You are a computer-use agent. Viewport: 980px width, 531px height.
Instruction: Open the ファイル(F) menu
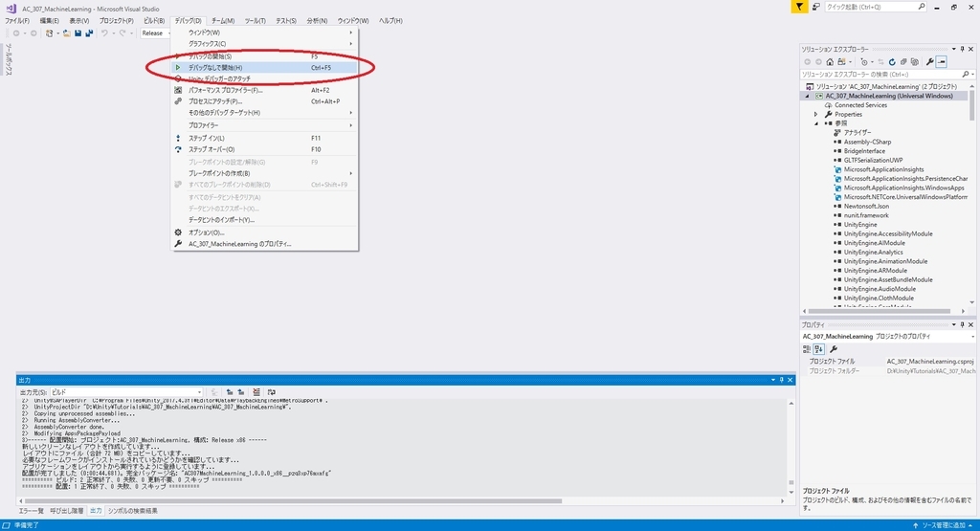pos(17,21)
